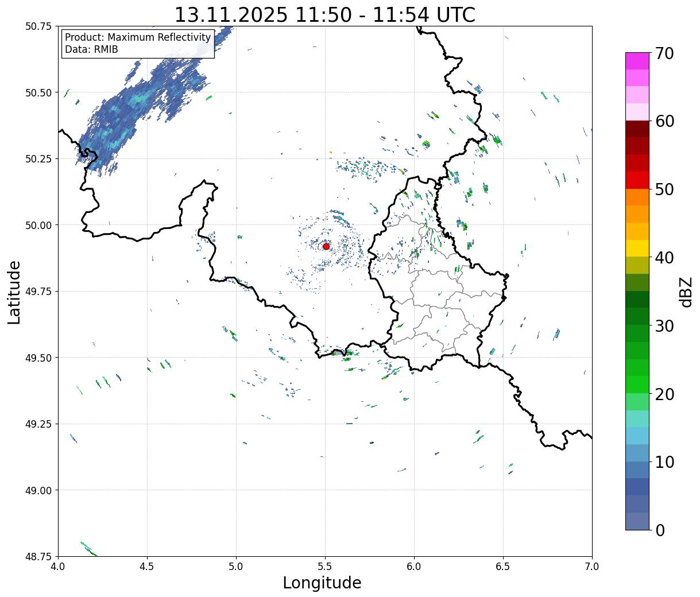This screenshot has height=597, width=700.
Task: Click the colorbar tick label 30
Action: [664, 325]
